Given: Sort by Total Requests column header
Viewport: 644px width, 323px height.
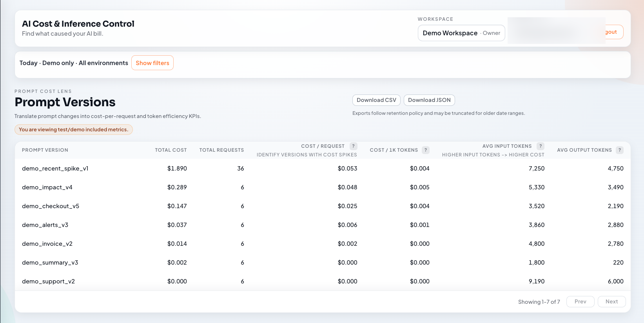Looking at the screenshot, I should (x=221, y=150).
